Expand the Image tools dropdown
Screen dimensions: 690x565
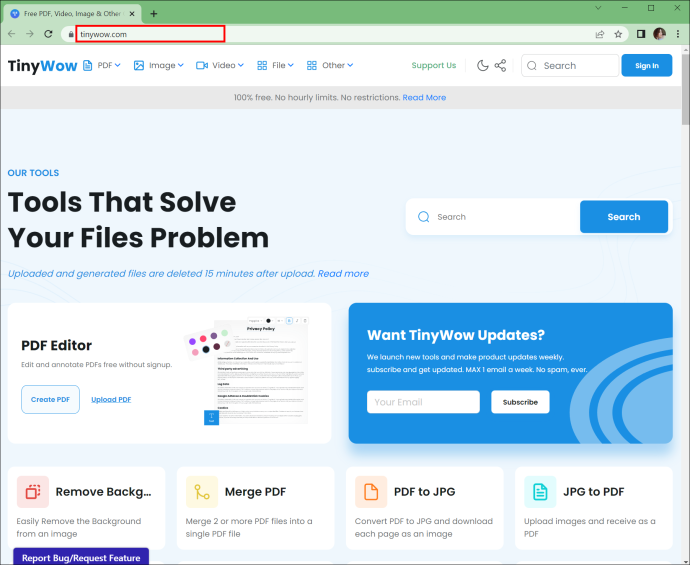(158, 66)
